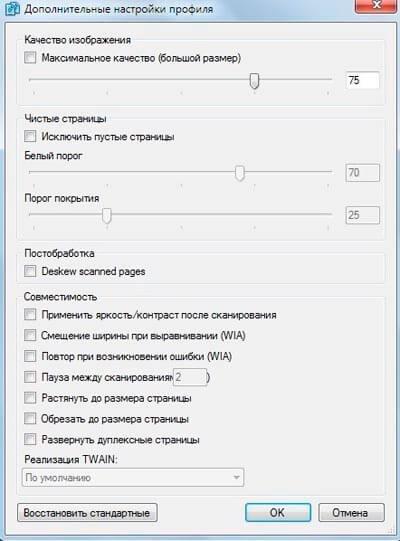Enable Повтор при возникновении ошибки (WIA)

coord(30,356)
